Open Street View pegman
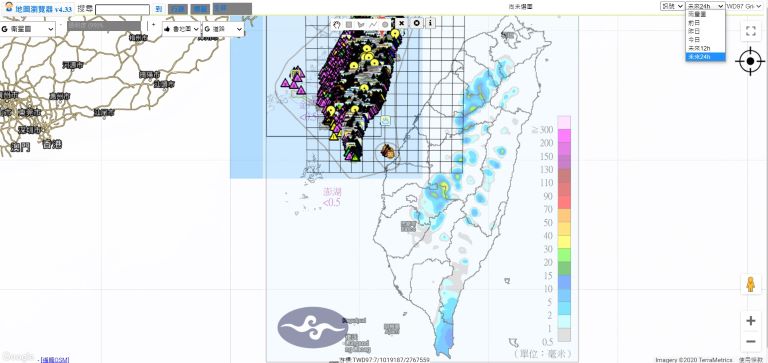 (750, 285)
